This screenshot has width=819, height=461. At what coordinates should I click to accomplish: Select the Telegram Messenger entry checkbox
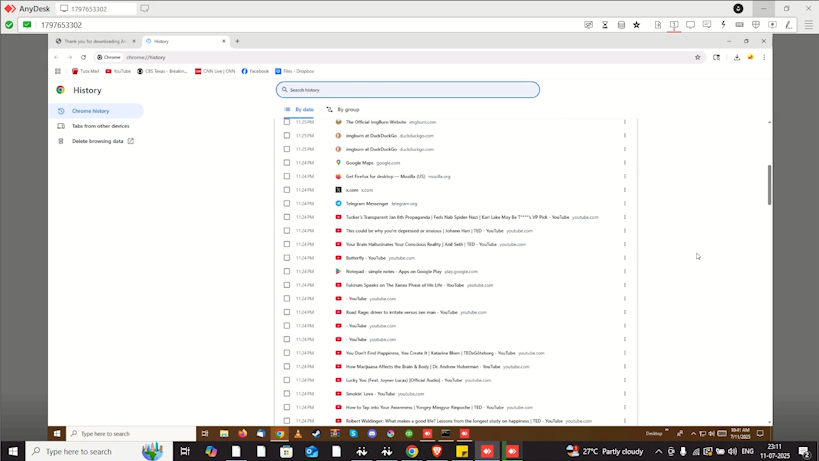coord(287,203)
